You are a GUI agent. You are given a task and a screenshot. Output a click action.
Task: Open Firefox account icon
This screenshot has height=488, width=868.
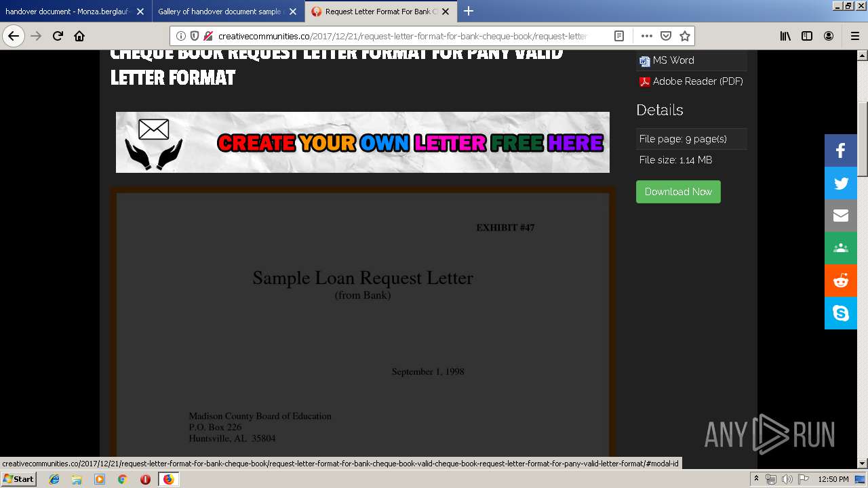[829, 36]
